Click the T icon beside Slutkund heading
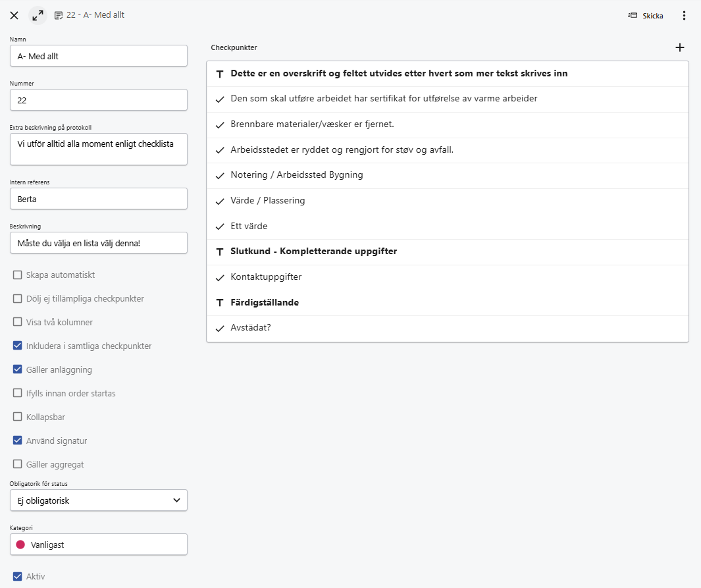This screenshot has width=701, height=588. (220, 252)
